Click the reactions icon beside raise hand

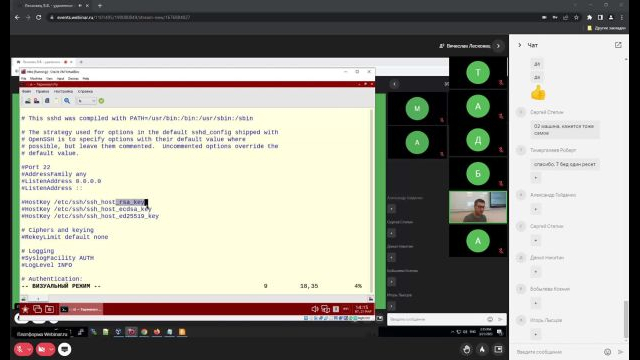pos(482,349)
